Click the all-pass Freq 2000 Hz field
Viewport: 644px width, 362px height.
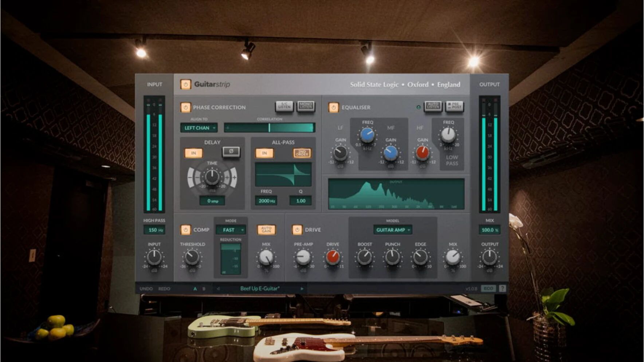(267, 201)
